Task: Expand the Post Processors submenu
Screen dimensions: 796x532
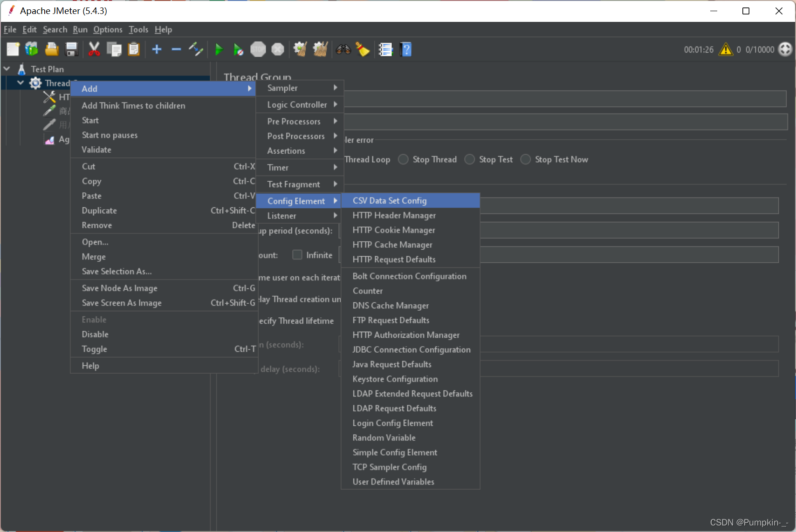Action: point(300,136)
